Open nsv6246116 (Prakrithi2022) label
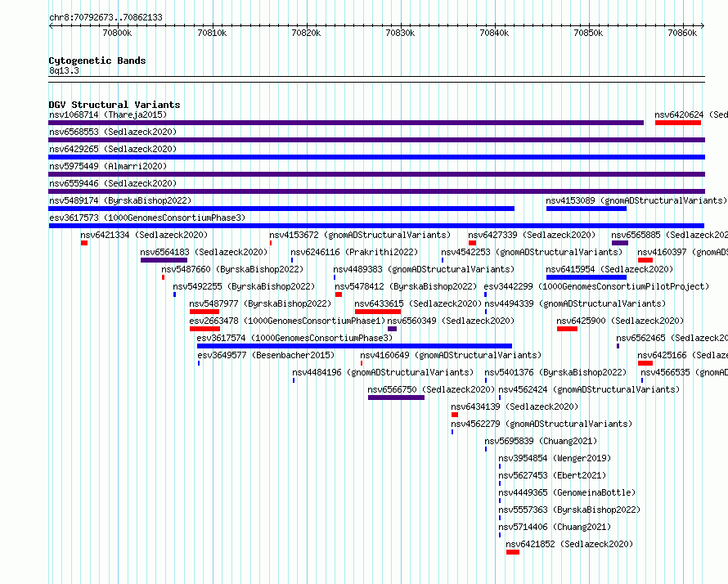The width and height of the screenshot is (728, 584). pyautogui.click(x=354, y=252)
